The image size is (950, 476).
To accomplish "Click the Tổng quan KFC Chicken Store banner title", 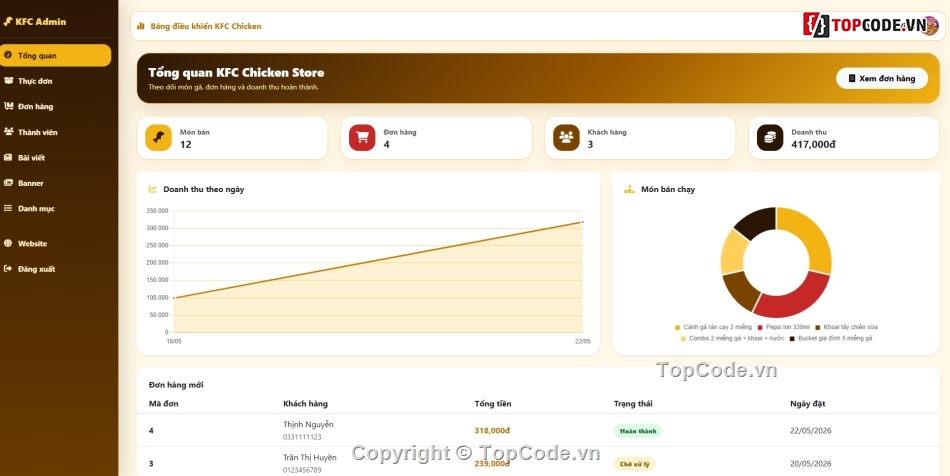I will click(x=236, y=73).
